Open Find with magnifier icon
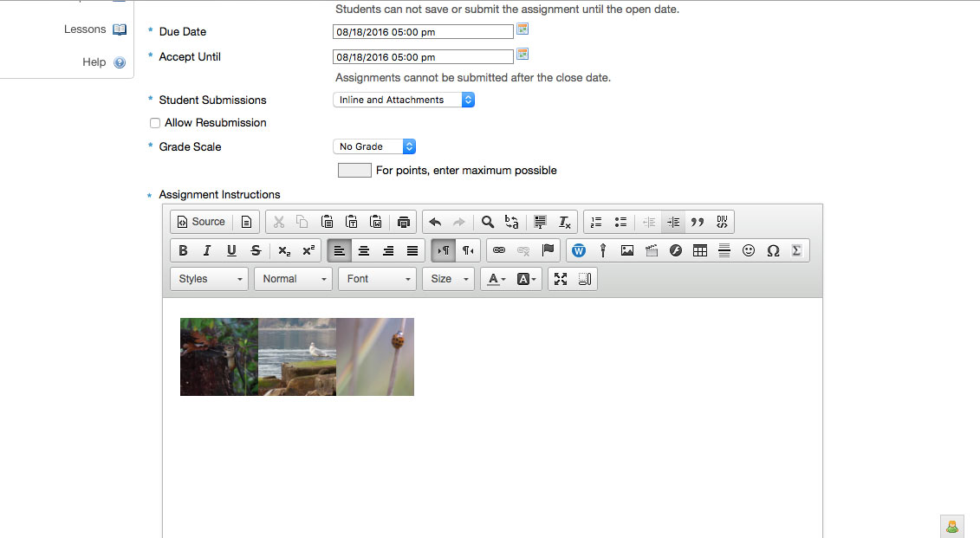Image resolution: width=980 pixels, height=538 pixels. pos(488,222)
